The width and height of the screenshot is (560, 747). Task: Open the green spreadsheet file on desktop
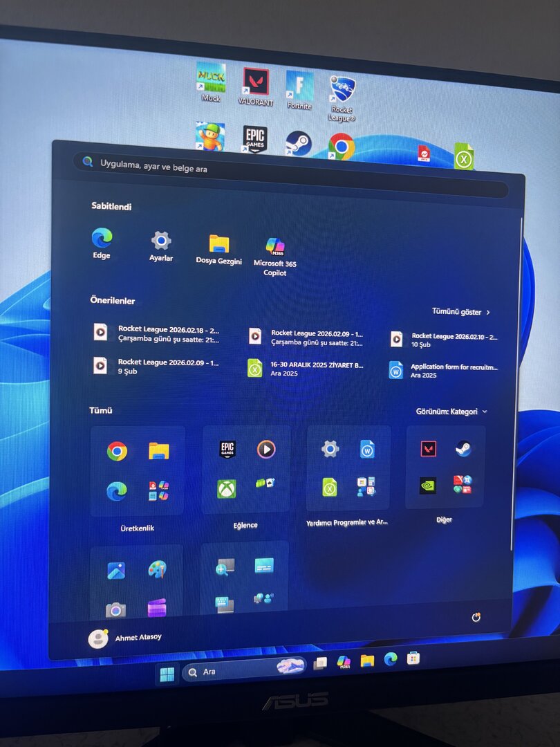(464, 156)
